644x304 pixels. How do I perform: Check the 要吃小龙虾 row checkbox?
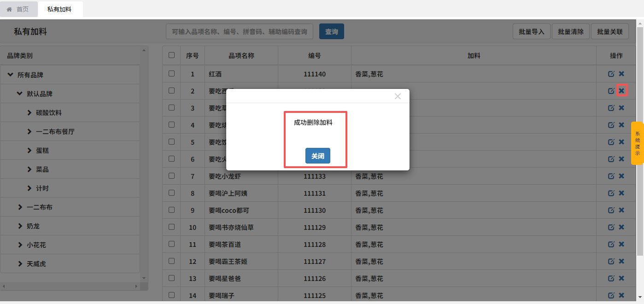pyautogui.click(x=172, y=175)
